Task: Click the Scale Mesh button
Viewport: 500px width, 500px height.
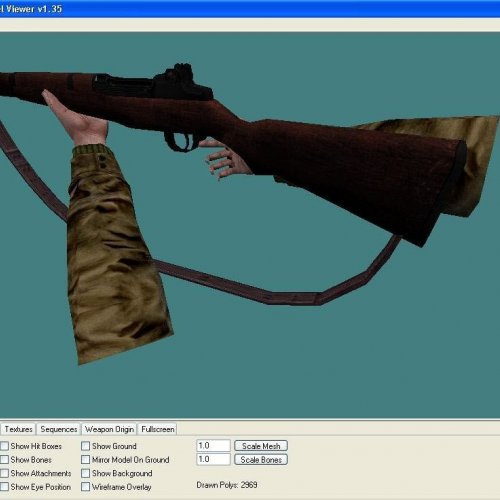Action: (261, 446)
